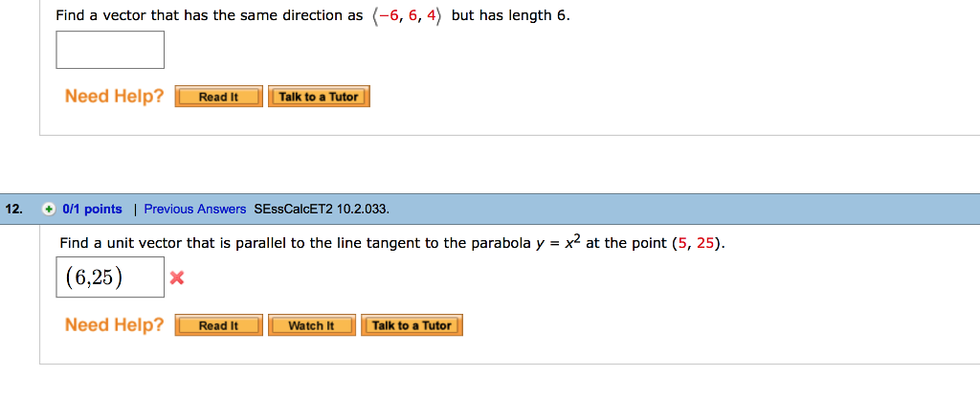
Task: Click the 'but has length 6' text
Action: point(511,16)
